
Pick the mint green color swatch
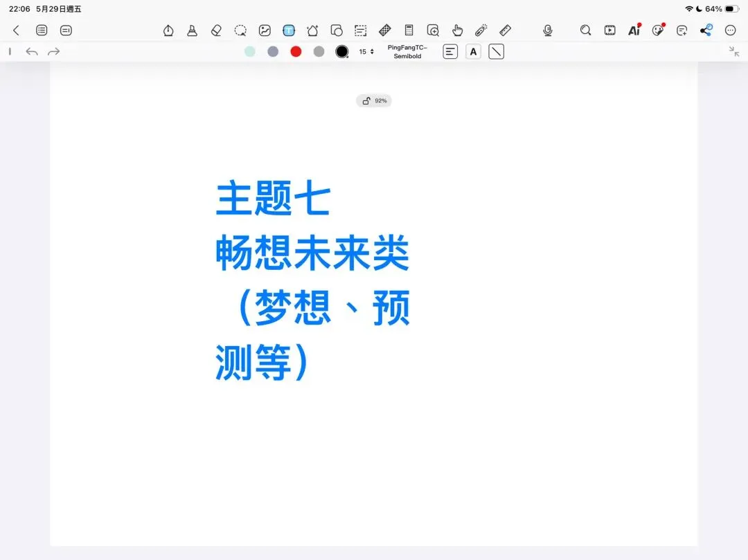(x=249, y=51)
